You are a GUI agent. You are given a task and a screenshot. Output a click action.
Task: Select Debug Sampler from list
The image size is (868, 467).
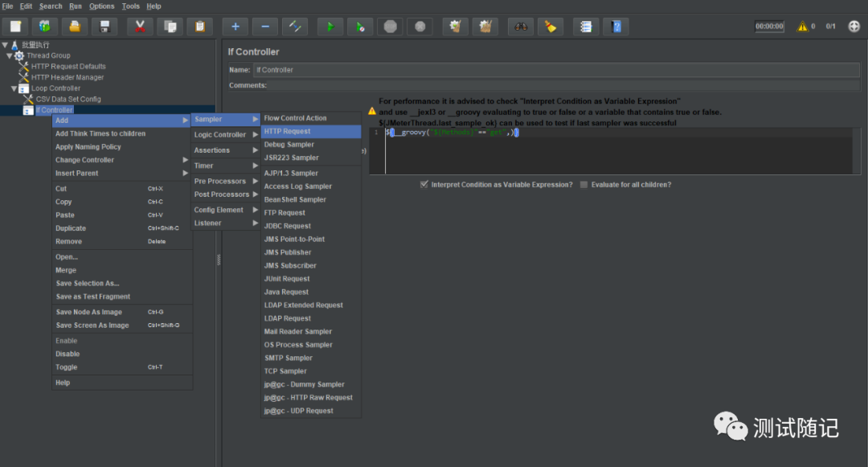311,145
